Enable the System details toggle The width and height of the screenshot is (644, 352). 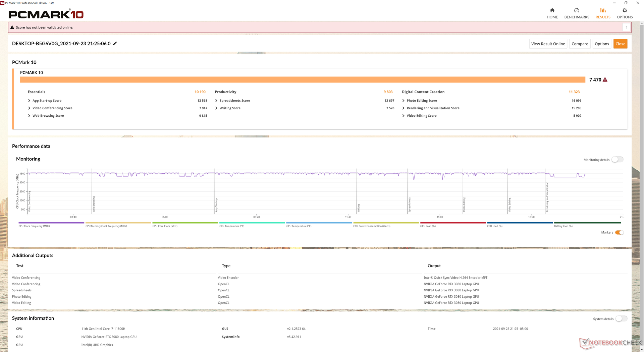point(621,319)
